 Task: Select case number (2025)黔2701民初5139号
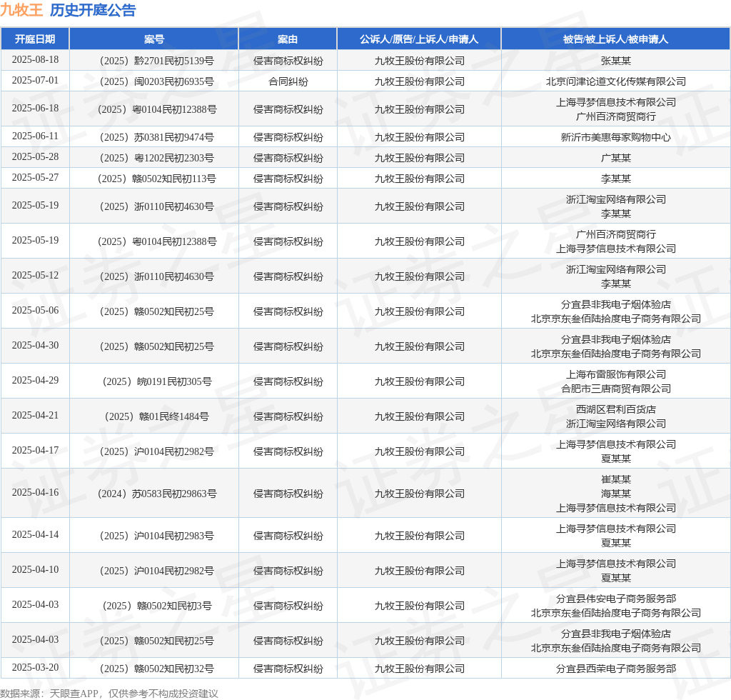(x=154, y=61)
